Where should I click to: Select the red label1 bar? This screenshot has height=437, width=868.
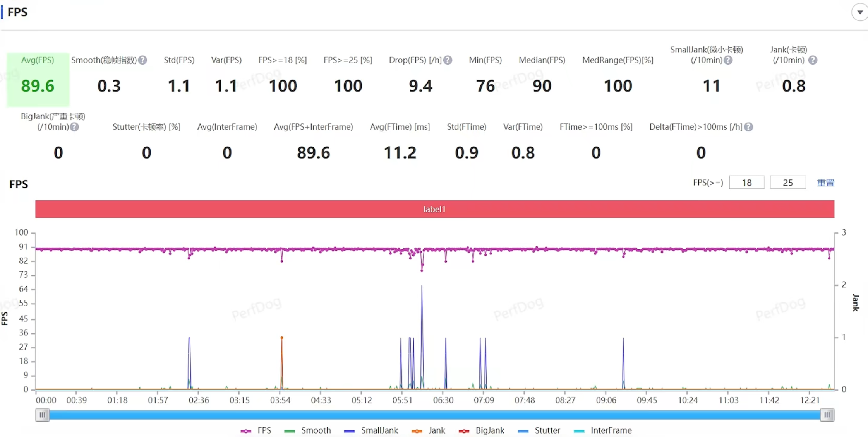tap(434, 209)
